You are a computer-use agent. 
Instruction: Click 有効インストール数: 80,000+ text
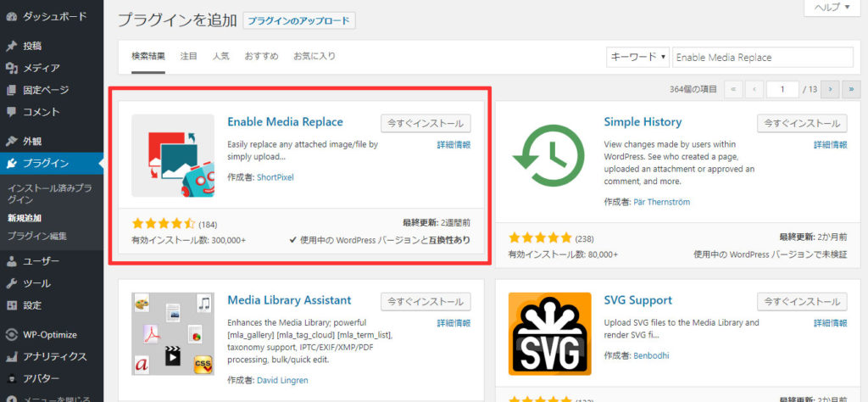[563, 254]
